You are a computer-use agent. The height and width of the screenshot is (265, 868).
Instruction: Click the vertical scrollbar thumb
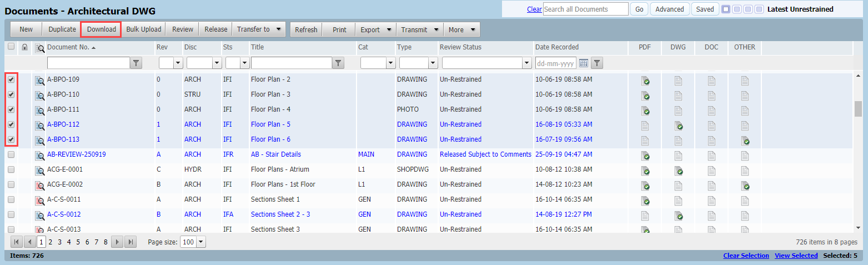858,109
